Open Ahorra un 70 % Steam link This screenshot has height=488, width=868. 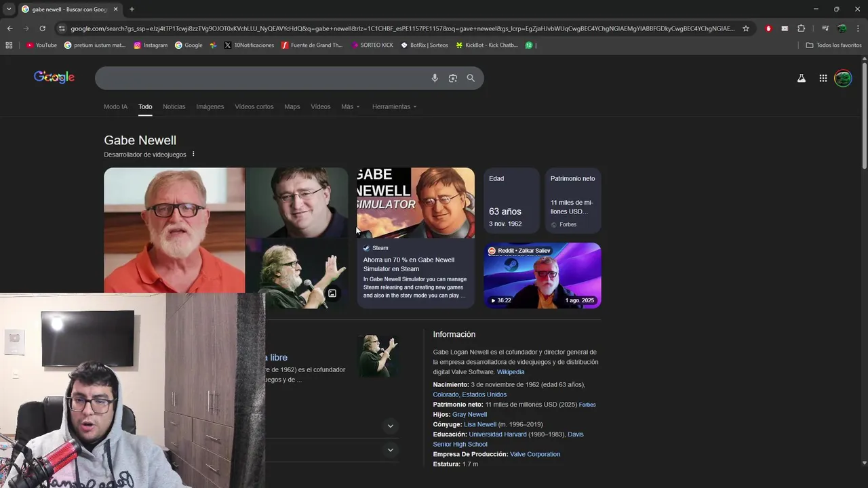(x=409, y=264)
